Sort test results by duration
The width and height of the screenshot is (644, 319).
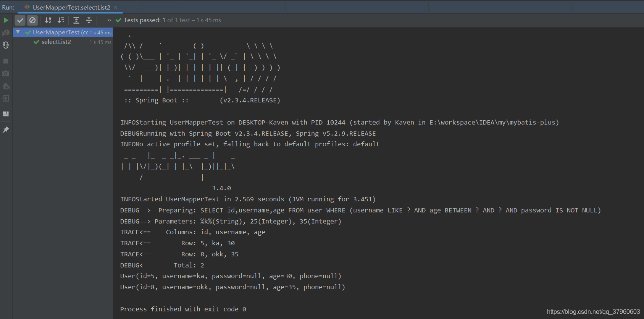[x=61, y=20]
